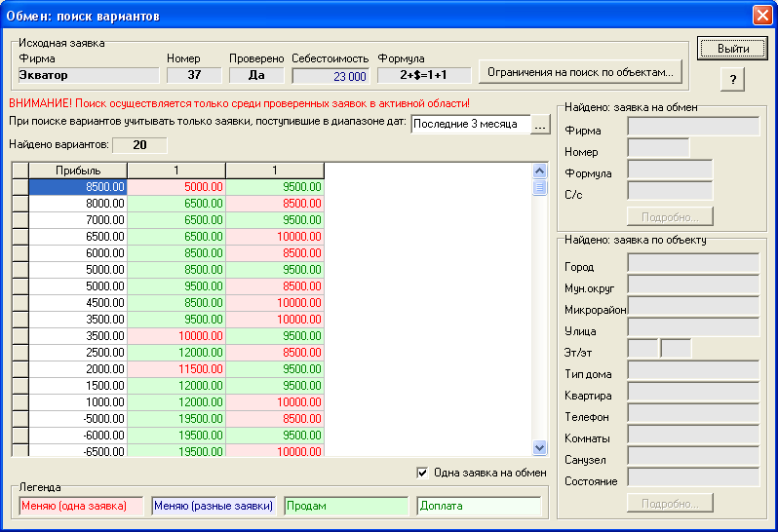Click the Доплата legend swatch
Viewport: 778px width, 532px height.
coord(479,506)
